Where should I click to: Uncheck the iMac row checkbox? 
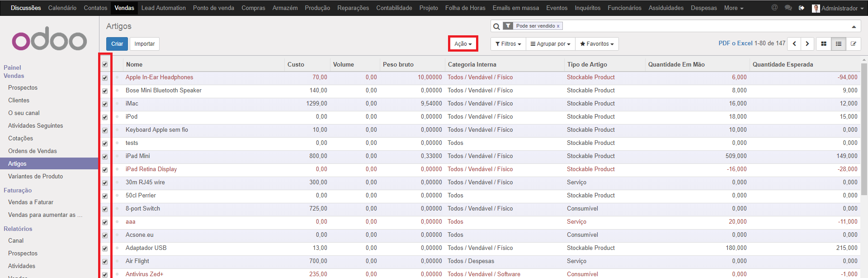105,104
